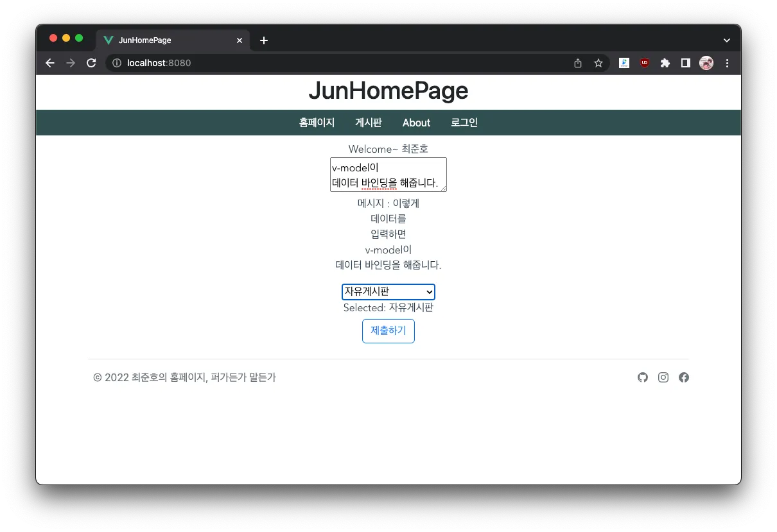Open the Instagram icon link in footer
Screen dimensions: 777x532
663,377
